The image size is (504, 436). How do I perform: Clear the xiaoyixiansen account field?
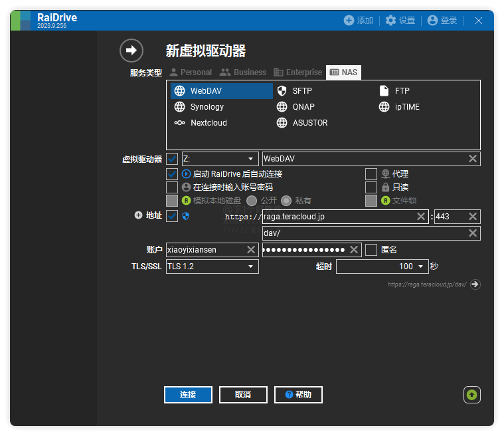(251, 250)
